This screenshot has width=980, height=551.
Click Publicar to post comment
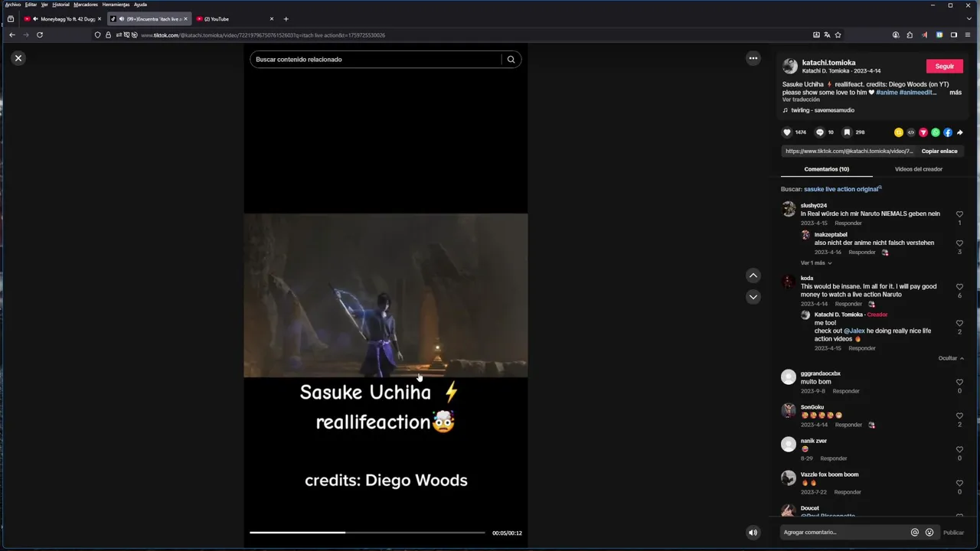(x=953, y=533)
